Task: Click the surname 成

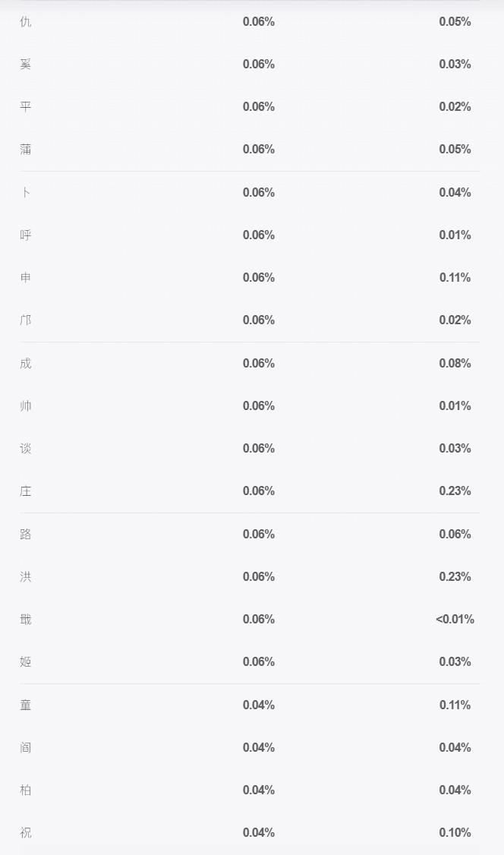Action: click(x=26, y=363)
